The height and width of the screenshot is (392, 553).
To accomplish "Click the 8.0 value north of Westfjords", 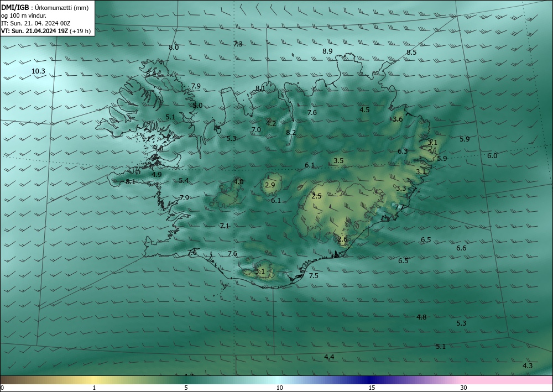I will point(174,47).
